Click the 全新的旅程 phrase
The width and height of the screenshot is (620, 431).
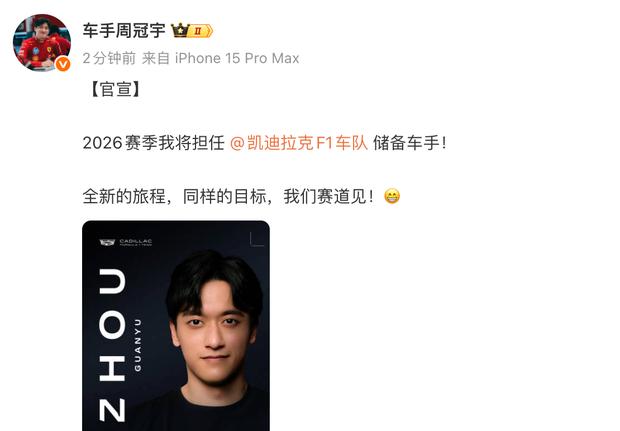(x=124, y=196)
